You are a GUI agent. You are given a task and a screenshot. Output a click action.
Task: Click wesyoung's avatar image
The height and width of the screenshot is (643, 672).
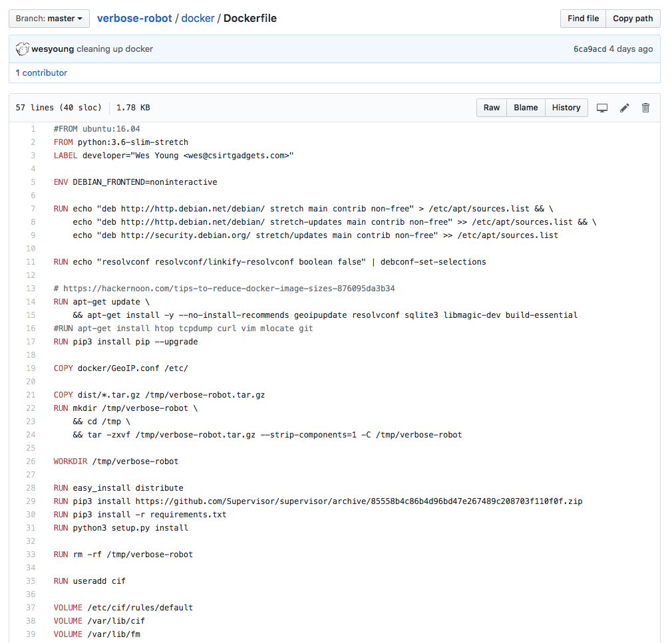point(22,49)
